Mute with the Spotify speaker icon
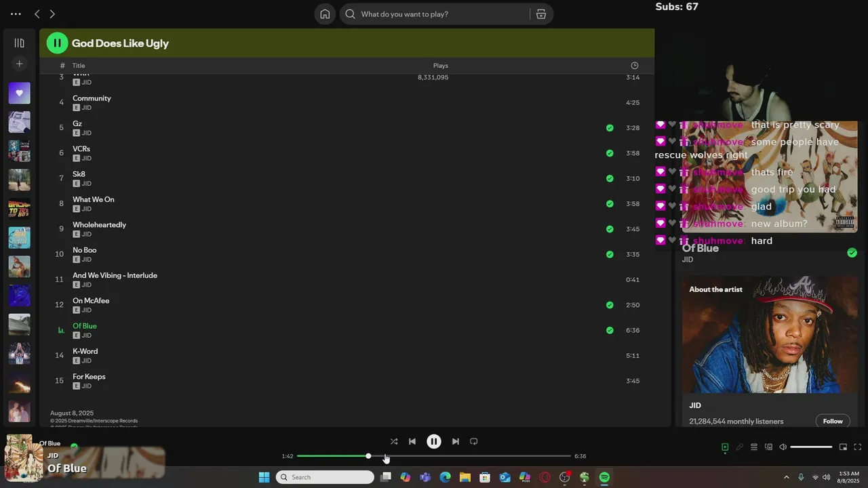Image resolution: width=868 pixels, height=488 pixels. 783,447
